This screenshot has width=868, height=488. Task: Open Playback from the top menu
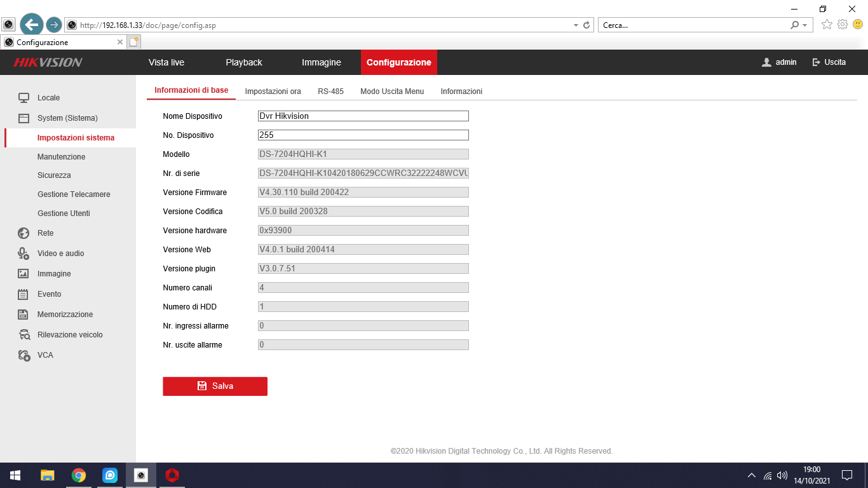(x=243, y=62)
